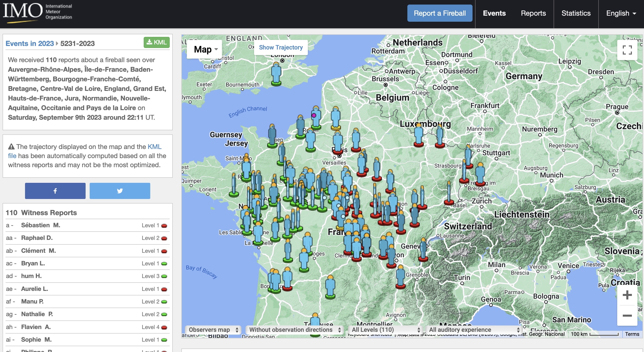Open the Statistics page

tap(576, 13)
